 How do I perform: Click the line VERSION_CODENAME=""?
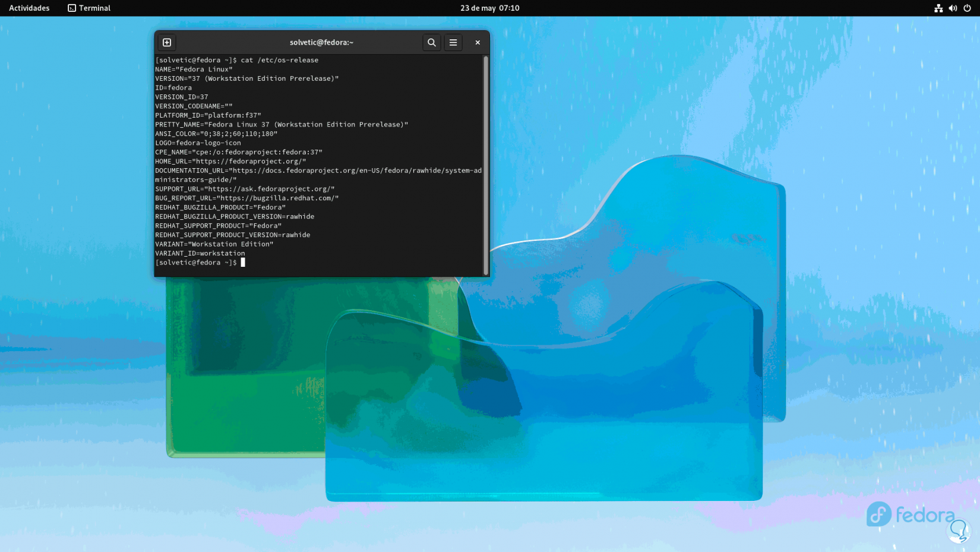pyautogui.click(x=194, y=106)
